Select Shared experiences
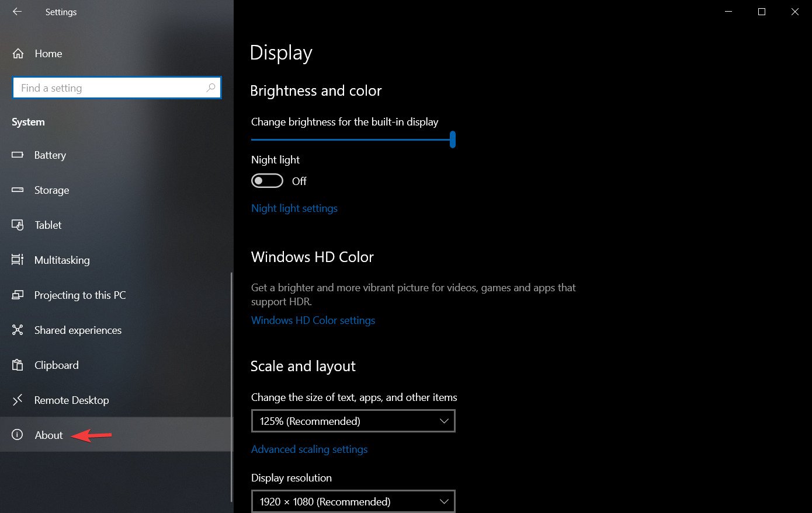 click(116, 330)
